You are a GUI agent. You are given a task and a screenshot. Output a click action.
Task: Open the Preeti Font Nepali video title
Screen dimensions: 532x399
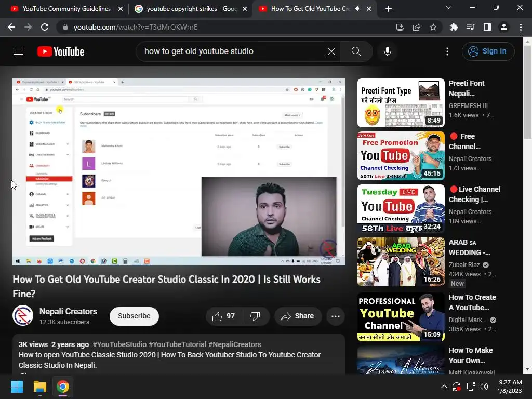point(467,88)
